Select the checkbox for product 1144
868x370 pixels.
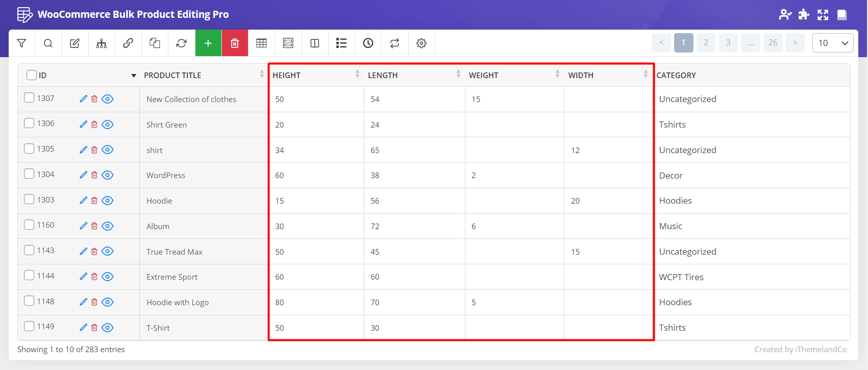(x=29, y=276)
